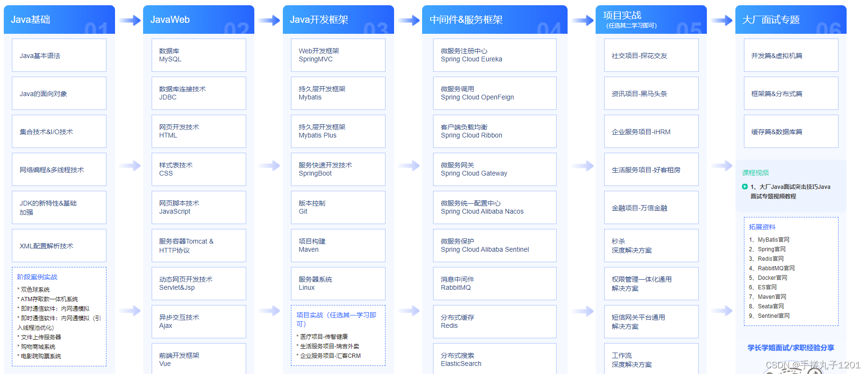Viewport: 868px width, 374px height.
Task: Select the 企业服务项目-iHRM card
Action: point(651,131)
